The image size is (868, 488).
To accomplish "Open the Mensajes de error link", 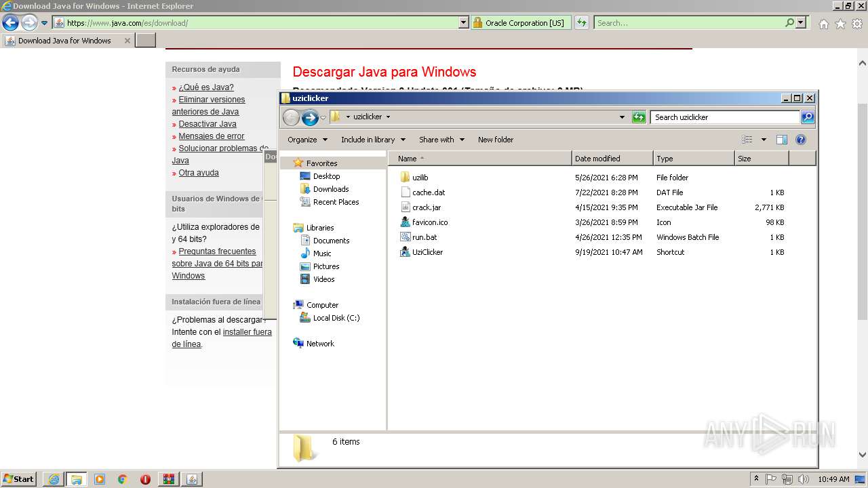I will 212,136.
